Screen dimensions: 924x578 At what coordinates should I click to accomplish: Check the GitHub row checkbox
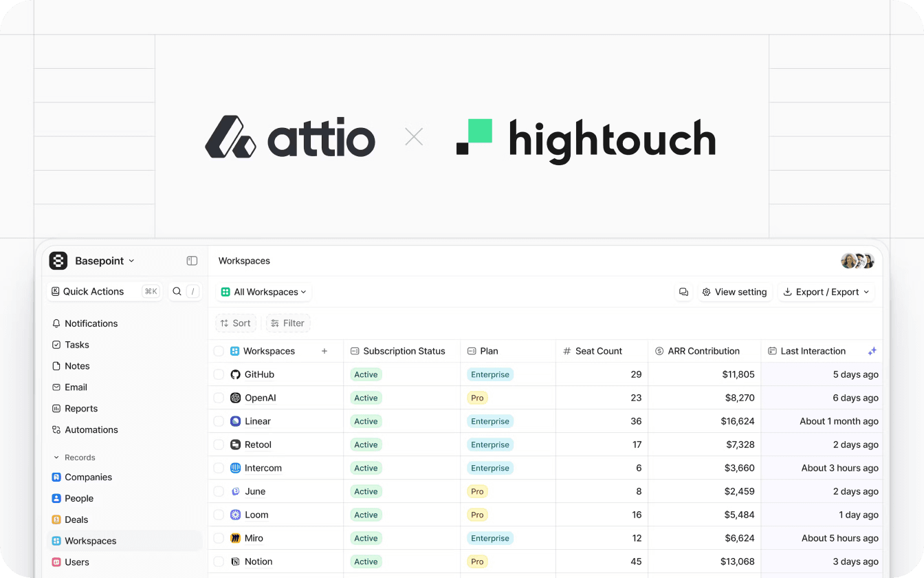[x=219, y=374]
